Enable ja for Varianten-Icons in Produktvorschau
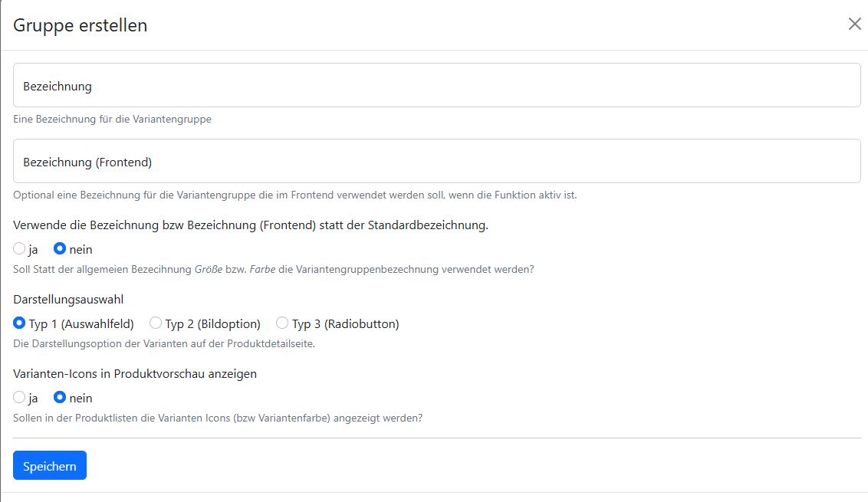 (x=20, y=398)
